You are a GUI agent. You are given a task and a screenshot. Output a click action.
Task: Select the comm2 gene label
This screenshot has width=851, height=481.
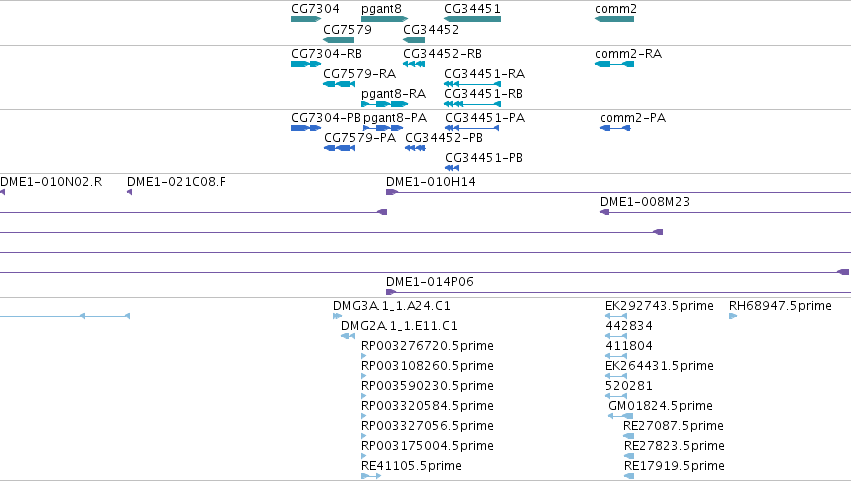point(615,9)
